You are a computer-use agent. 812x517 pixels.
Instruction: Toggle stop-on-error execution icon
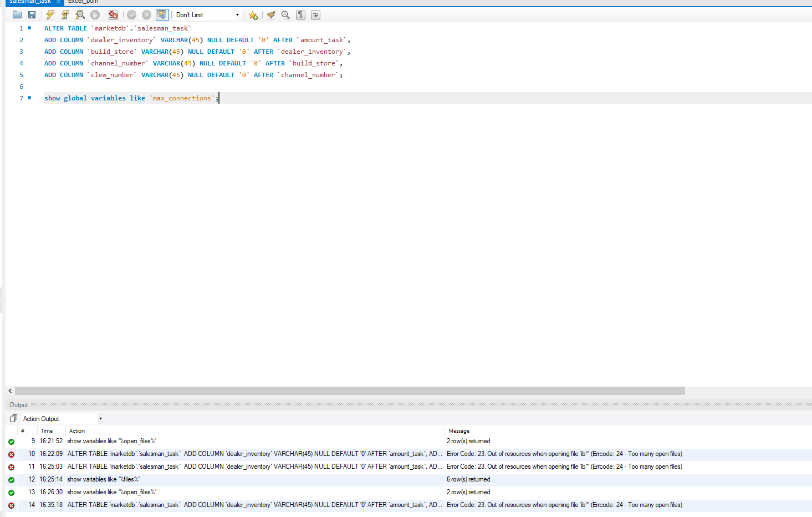113,15
